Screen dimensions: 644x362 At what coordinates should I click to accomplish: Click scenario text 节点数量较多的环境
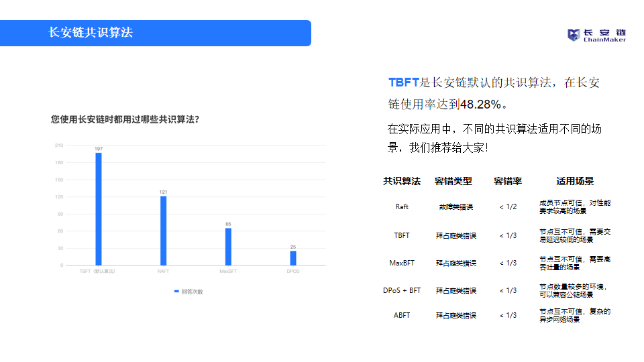pos(573,286)
